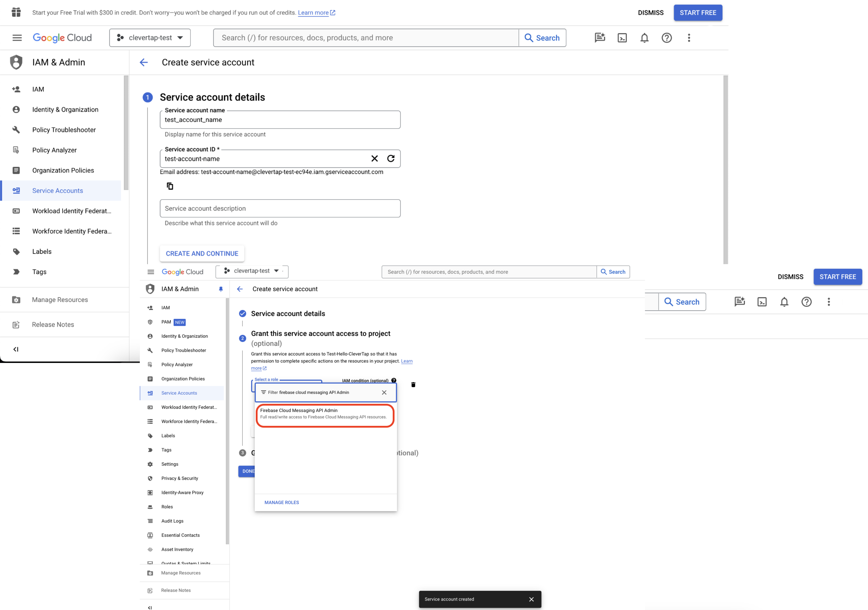
Task: Open the help icon in the upper window toolbar
Action: pos(667,38)
